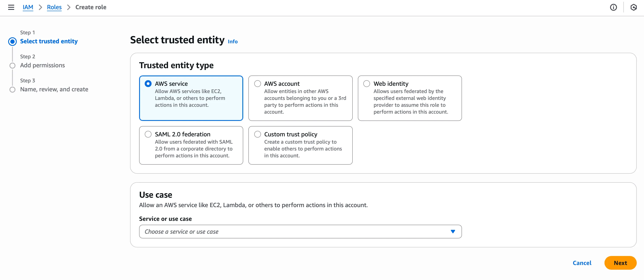Click the Step 1 progress indicator circle
This screenshot has width=644, height=280.
pos(12,41)
